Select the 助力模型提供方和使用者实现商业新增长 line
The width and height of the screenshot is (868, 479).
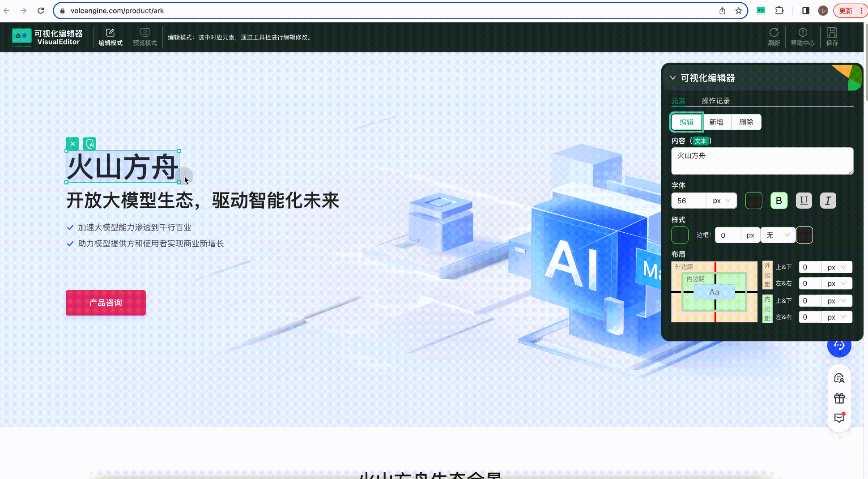pyautogui.click(x=151, y=244)
